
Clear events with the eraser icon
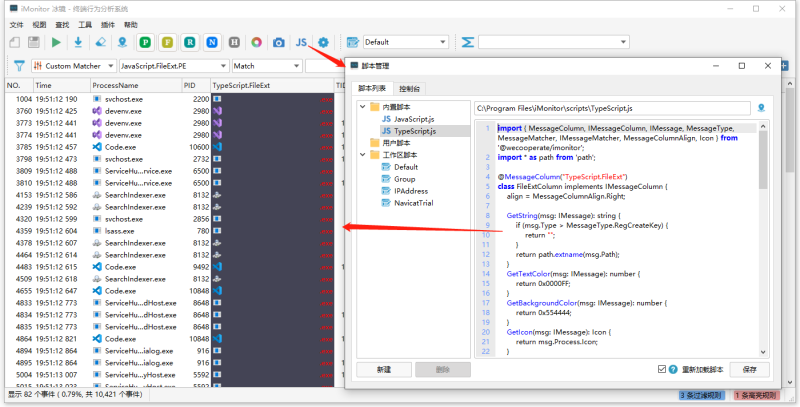pos(101,42)
